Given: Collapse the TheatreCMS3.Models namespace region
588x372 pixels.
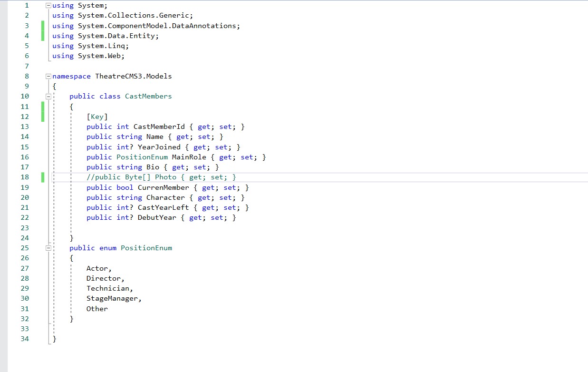Looking at the screenshot, I should click(48, 76).
